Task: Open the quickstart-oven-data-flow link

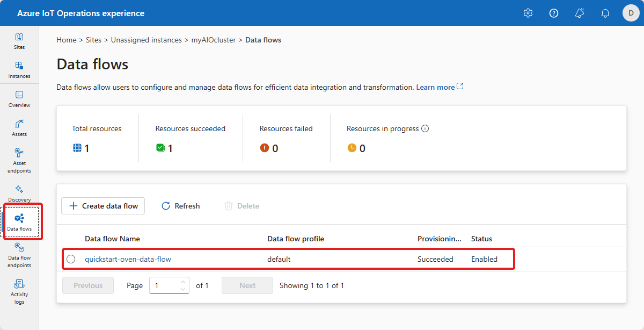Action: coord(128,259)
